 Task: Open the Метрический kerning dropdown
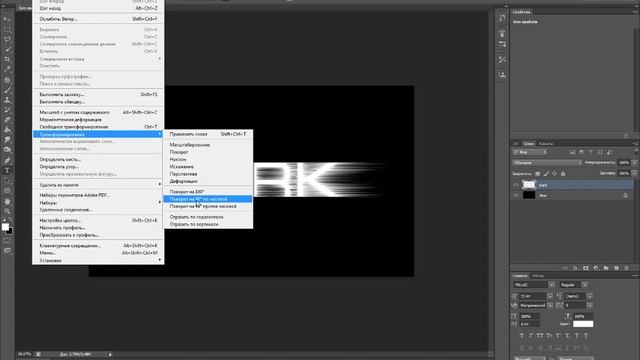pos(550,305)
